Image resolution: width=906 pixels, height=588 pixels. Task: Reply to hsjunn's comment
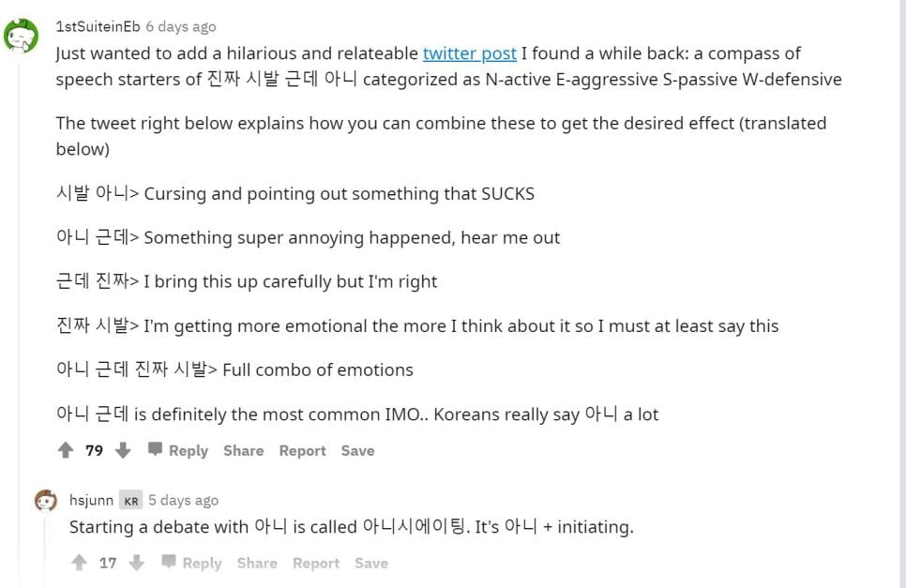tap(192, 563)
